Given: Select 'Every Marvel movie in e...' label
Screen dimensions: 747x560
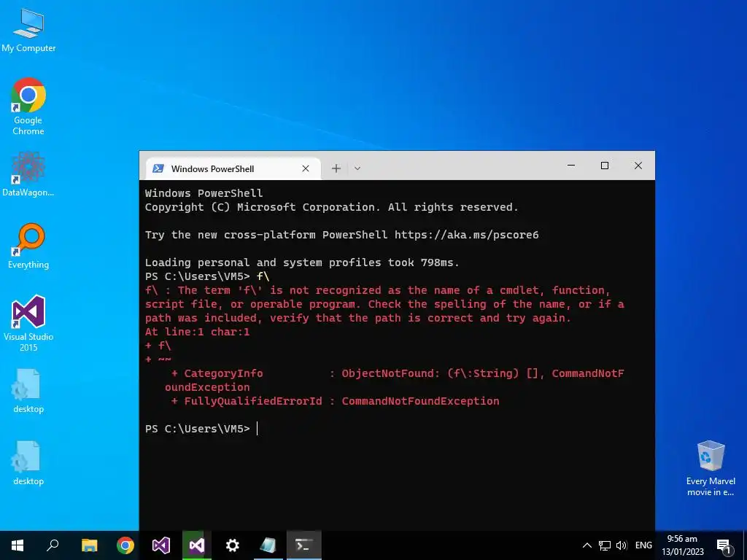Looking at the screenshot, I should click(711, 486).
